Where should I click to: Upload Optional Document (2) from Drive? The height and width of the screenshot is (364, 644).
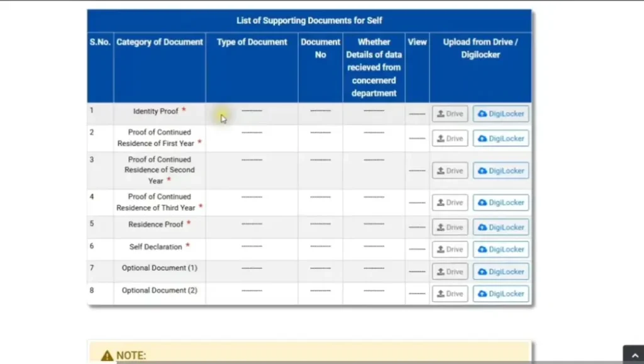[450, 293]
